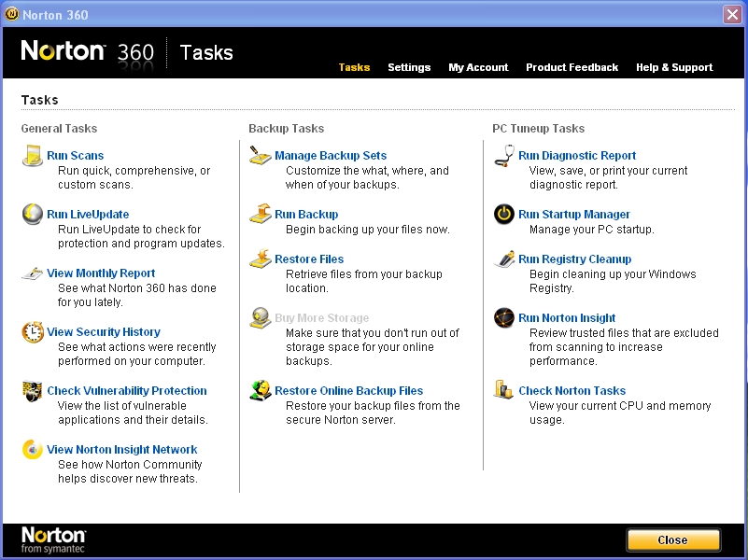Launch the Run Startup Manager link
Viewport: 748px width, 560px height.
pyautogui.click(x=574, y=215)
